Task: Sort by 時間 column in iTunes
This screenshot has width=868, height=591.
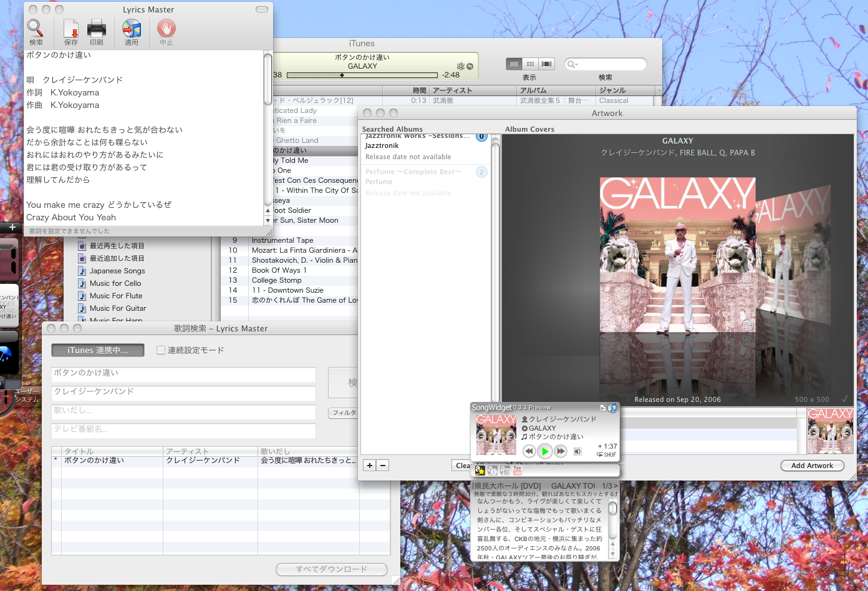Action: [x=405, y=90]
